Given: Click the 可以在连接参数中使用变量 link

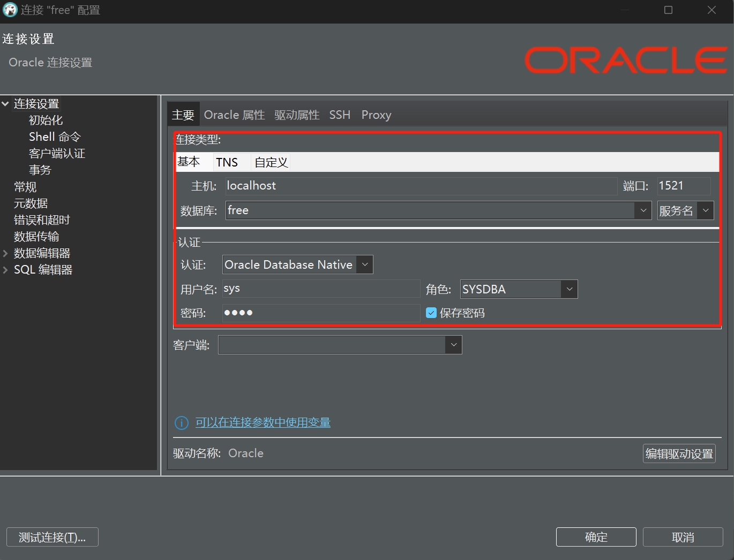Looking at the screenshot, I should tap(263, 422).
